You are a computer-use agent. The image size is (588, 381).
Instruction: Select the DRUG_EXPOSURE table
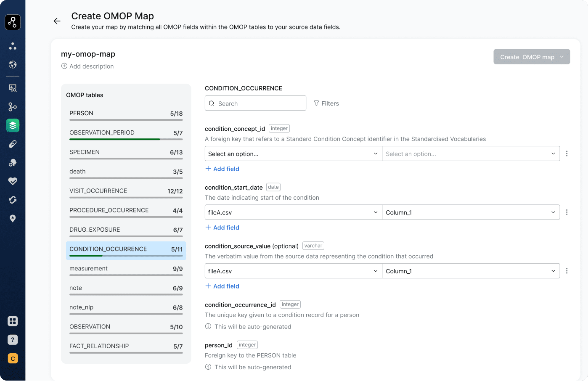pos(126,230)
